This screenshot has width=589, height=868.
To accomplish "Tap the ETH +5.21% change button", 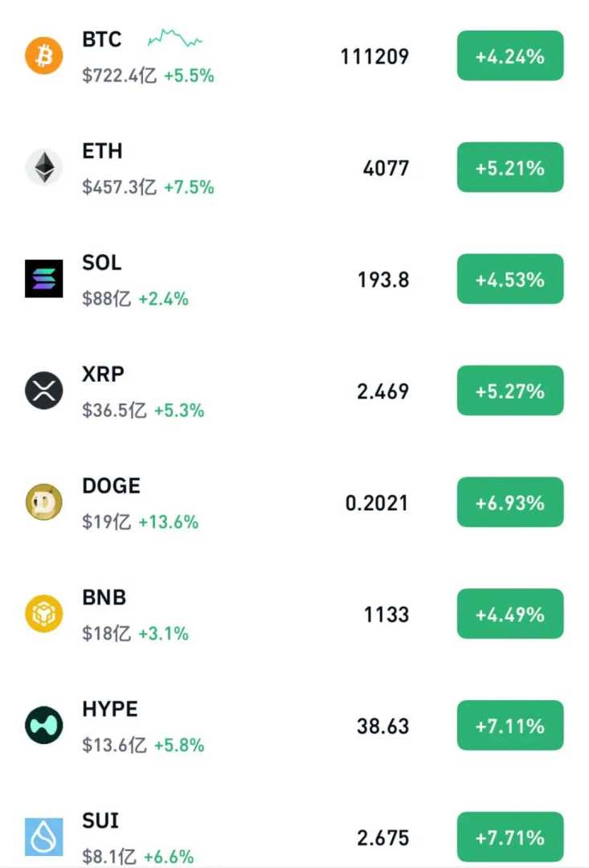I will [510, 168].
